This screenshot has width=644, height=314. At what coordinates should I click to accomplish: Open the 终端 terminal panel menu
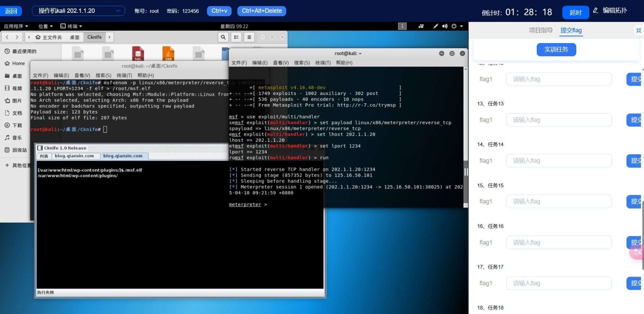[71, 26]
